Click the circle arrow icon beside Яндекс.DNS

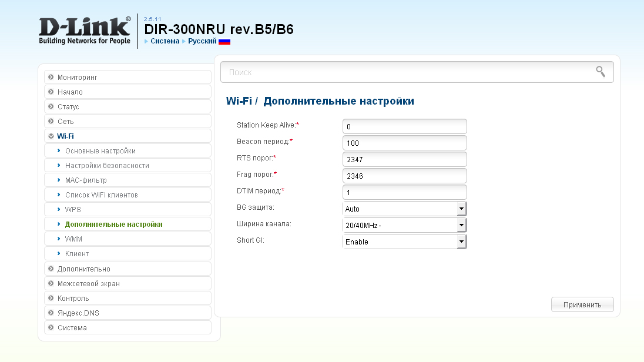point(51,313)
